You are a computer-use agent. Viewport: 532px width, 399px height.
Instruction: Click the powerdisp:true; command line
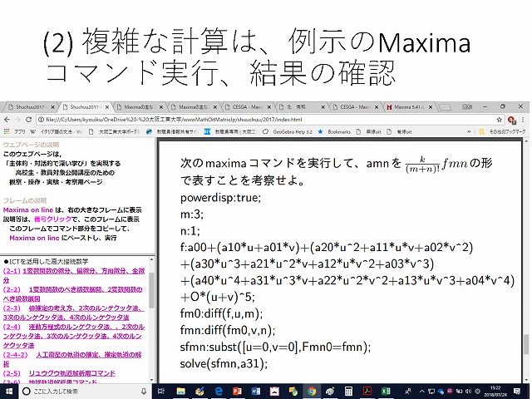[x=220, y=198]
